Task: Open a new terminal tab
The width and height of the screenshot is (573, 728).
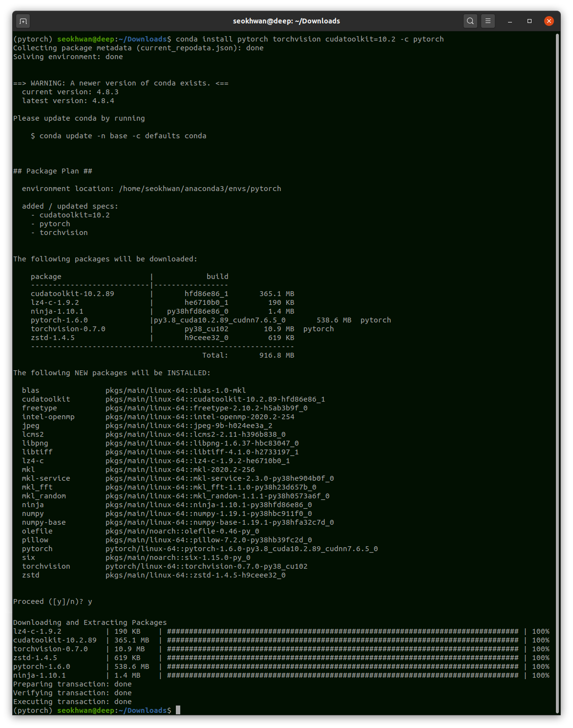Action: coord(23,21)
